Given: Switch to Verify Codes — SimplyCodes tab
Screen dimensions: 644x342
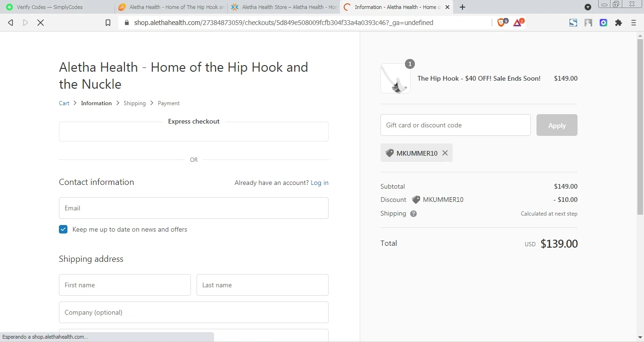Looking at the screenshot, I should point(57,7).
